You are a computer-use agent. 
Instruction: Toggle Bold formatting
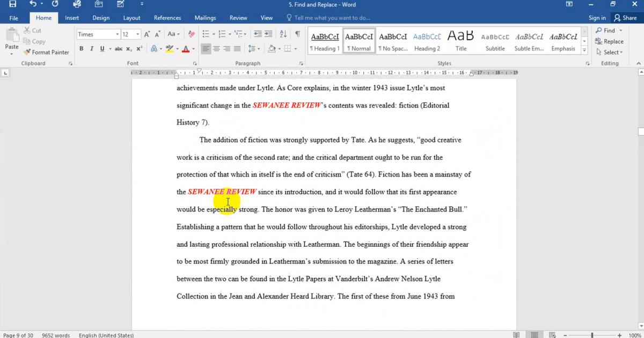(82, 49)
